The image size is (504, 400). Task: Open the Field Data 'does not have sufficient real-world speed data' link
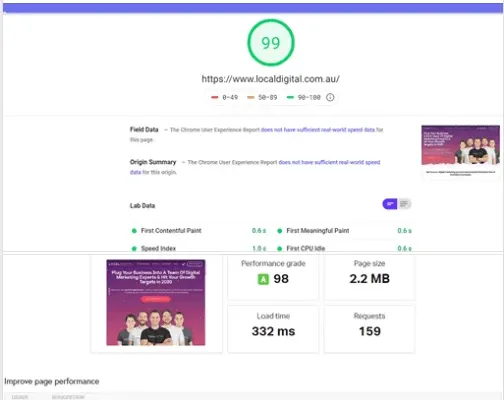tap(318, 130)
